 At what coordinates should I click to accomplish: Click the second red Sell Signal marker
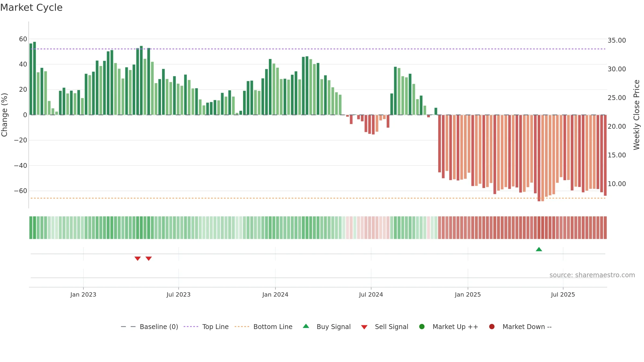pos(149,258)
